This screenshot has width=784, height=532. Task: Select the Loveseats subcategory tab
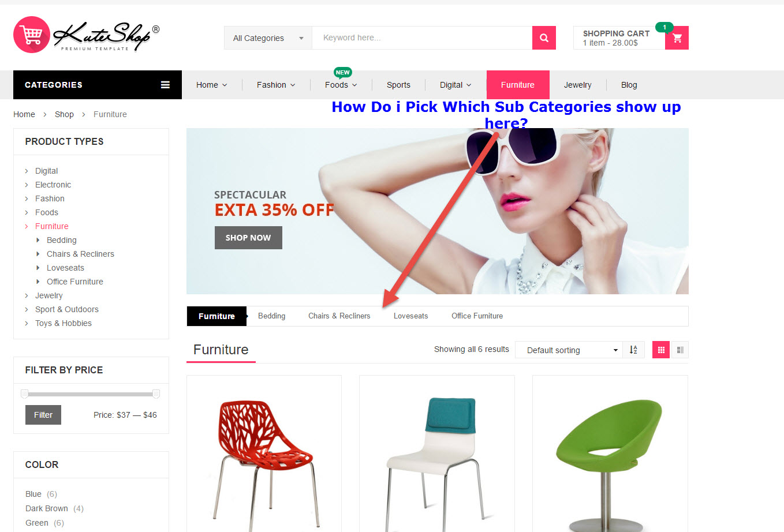pos(410,316)
